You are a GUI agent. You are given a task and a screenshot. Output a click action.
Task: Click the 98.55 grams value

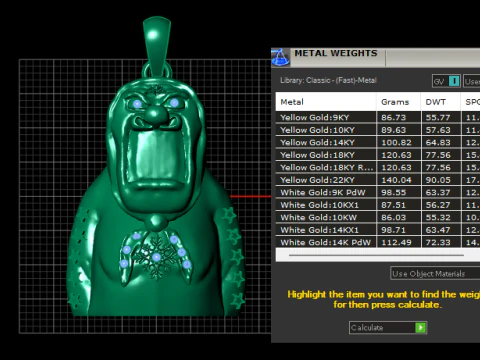tap(393, 193)
